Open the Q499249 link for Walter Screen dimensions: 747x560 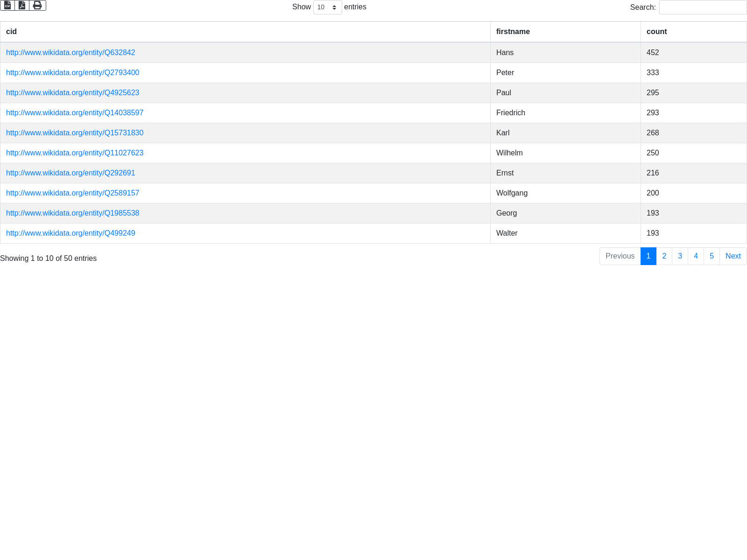70,233
